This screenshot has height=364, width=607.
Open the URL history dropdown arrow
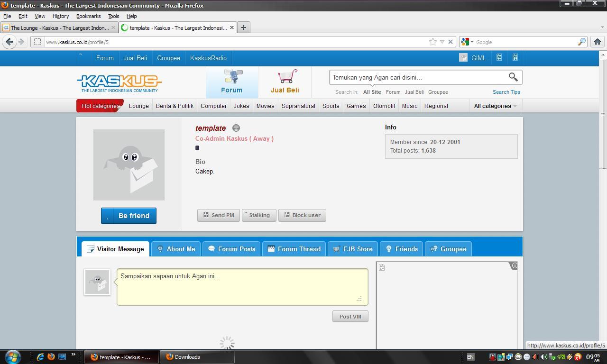(x=442, y=42)
